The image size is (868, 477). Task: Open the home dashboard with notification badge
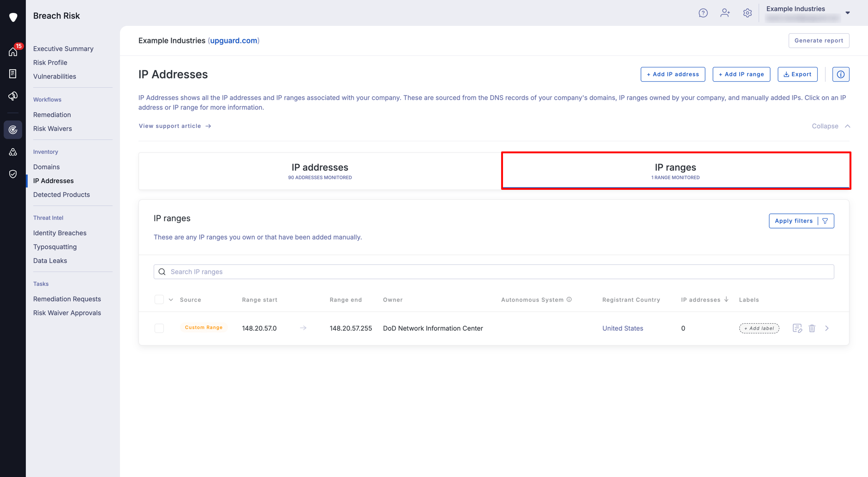pyautogui.click(x=12, y=51)
